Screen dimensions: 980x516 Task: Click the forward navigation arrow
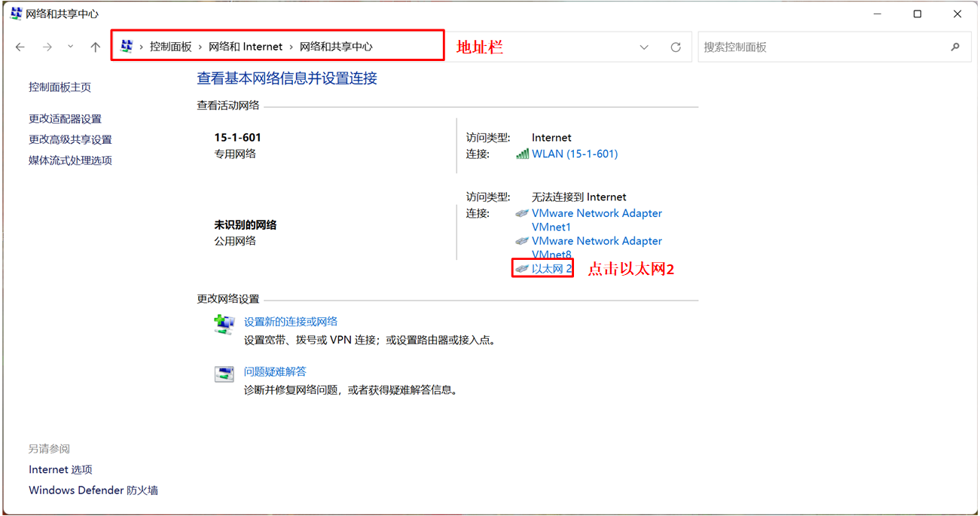coord(47,47)
